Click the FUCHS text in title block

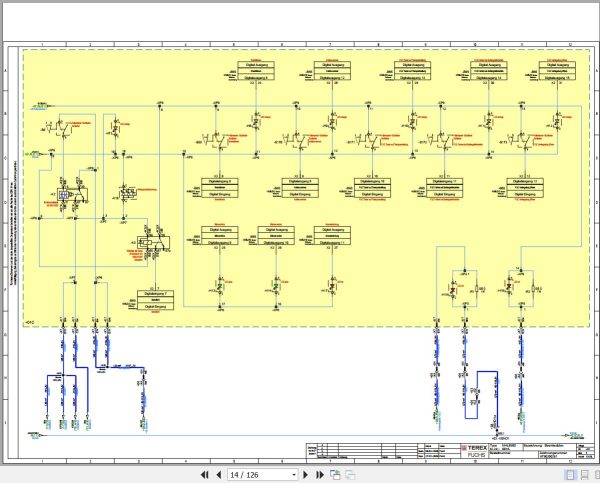[x=477, y=455]
